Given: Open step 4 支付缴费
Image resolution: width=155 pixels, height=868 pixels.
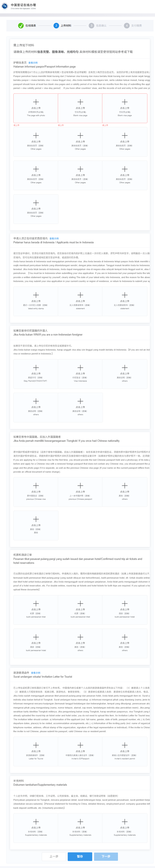Looking at the screenshot, I should coord(133,26).
